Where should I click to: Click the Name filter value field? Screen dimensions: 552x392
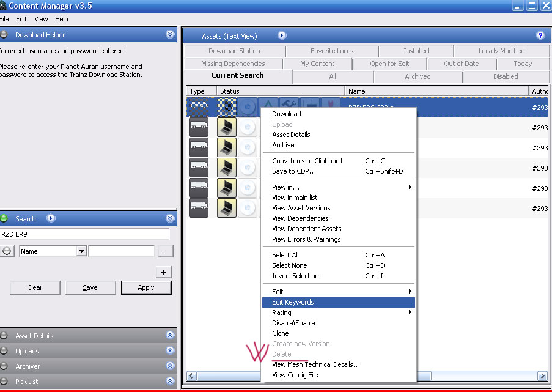(122, 251)
